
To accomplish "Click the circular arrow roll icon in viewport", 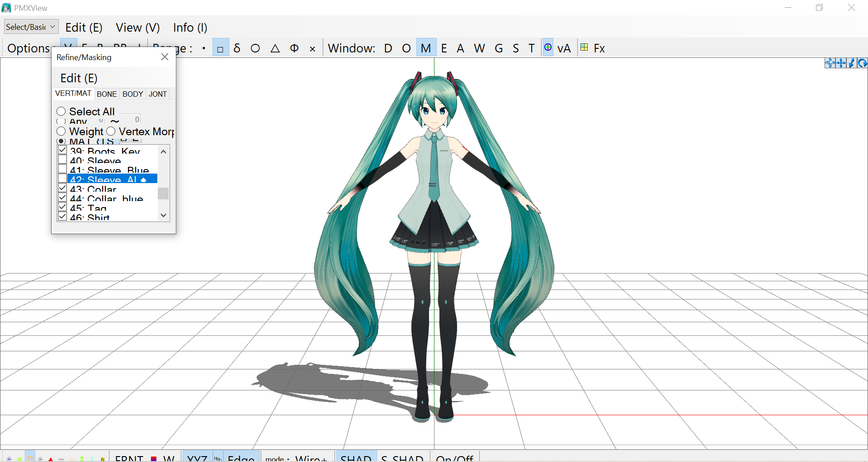I will (x=862, y=63).
